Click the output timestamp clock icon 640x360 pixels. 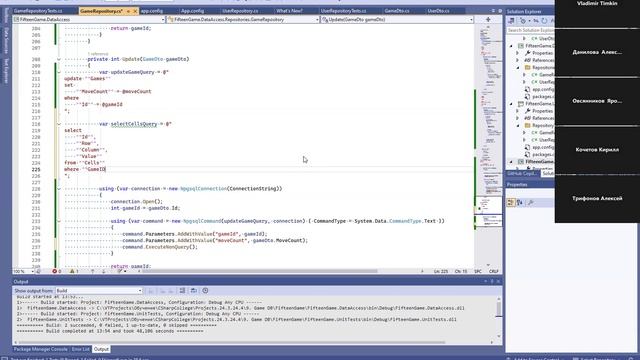click(x=205, y=291)
